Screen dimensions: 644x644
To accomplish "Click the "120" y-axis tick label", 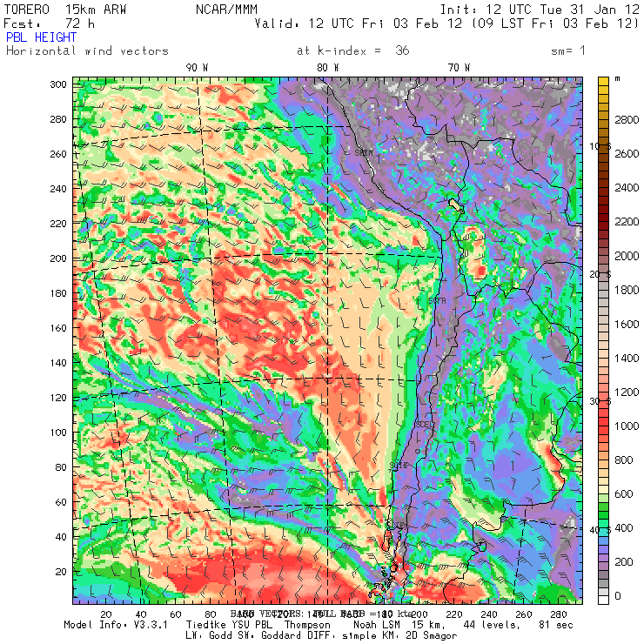I will pos(58,398).
